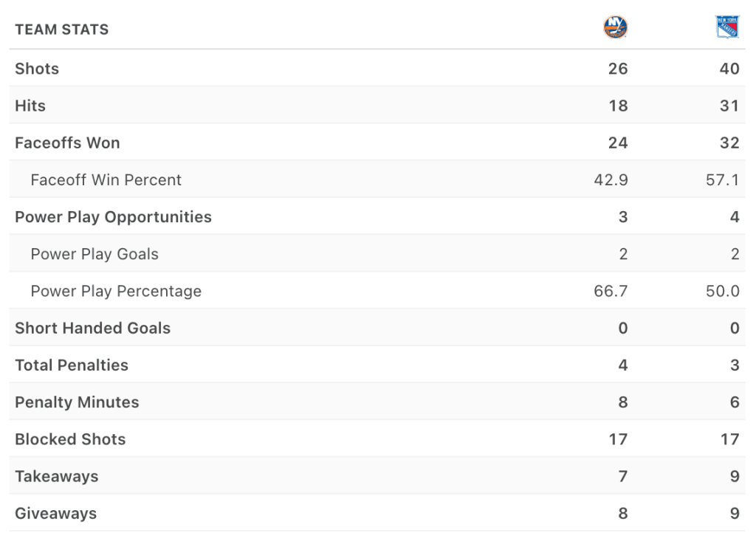This screenshot has height=536, width=756.
Task: Select the Rangers' 57.1 faceoff win percent
Action: coord(722,179)
